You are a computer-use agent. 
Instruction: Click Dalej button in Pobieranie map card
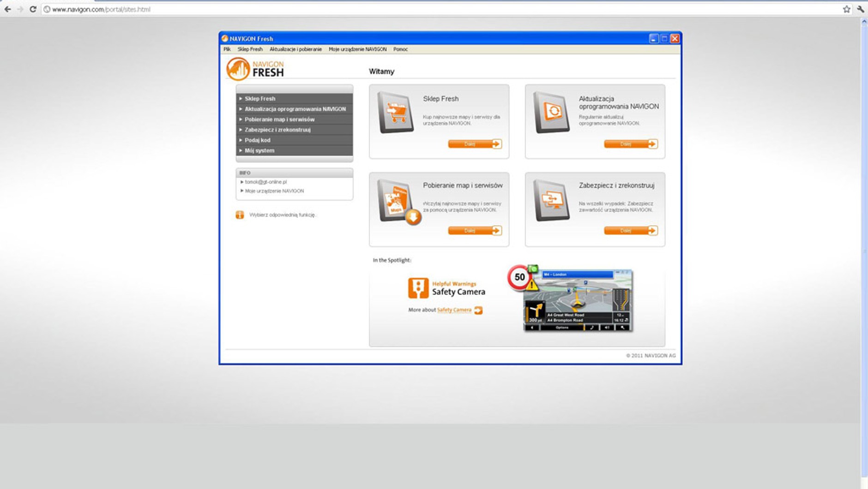pyautogui.click(x=475, y=231)
